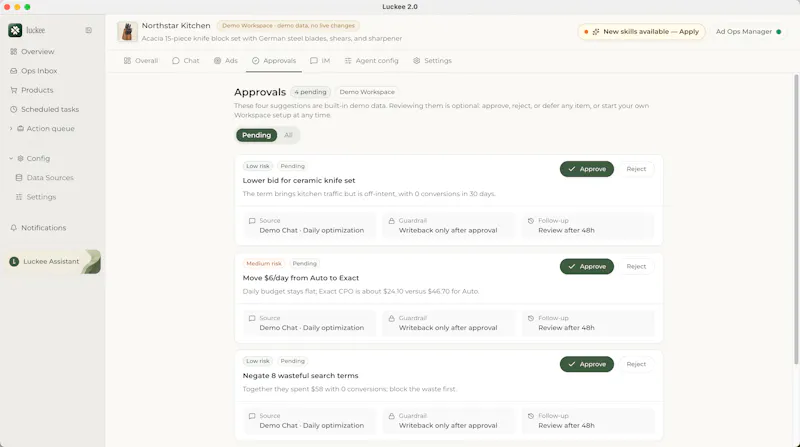Click the demo data notice badge in header
The width and height of the screenshot is (800, 447).
(288, 26)
